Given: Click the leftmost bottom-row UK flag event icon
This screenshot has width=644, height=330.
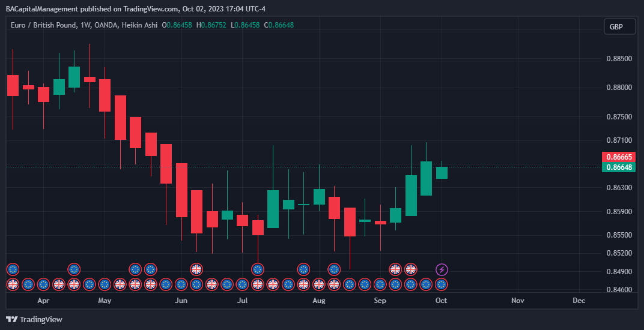Looking at the screenshot, I should (13, 284).
